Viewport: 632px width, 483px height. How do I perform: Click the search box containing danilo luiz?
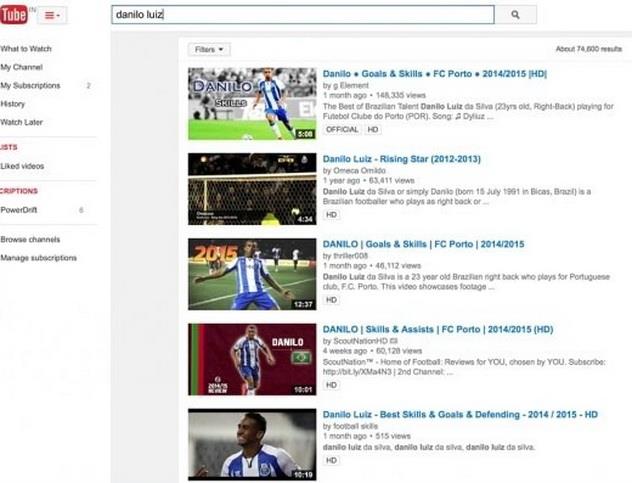(x=300, y=15)
